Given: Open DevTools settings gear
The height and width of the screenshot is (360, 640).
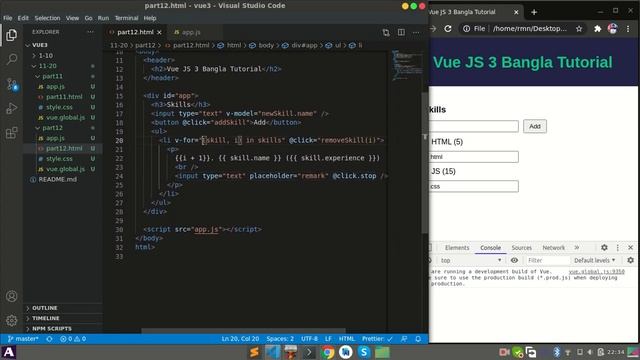Looking at the screenshot, I should pos(604,247).
